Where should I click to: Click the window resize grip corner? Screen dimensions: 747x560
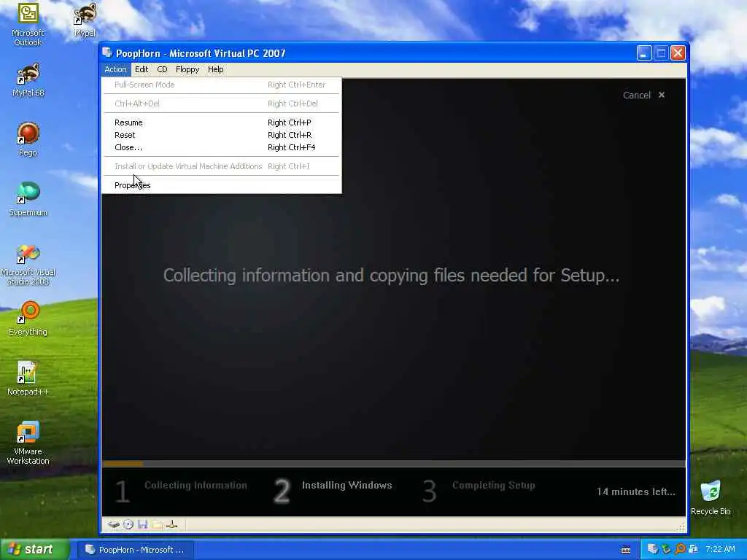[681, 526]
